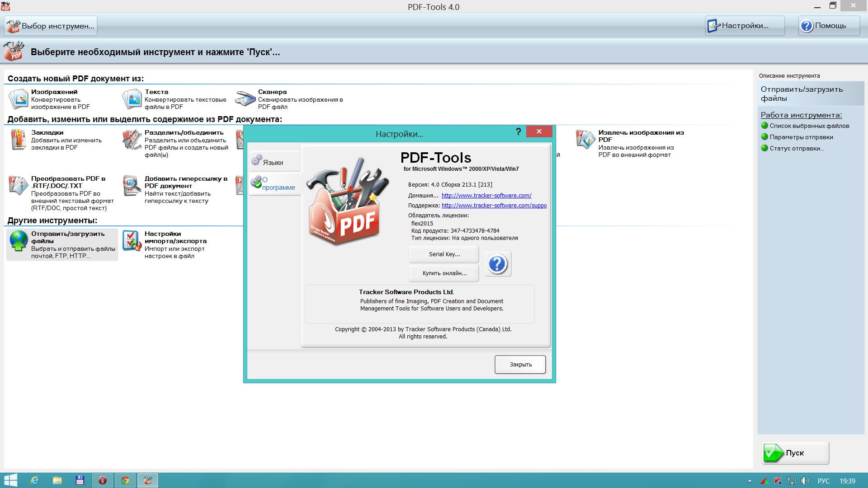This screenshot has width=868, height=488.
Task: Select the Text to PDF tool icon
Action: 132,99
